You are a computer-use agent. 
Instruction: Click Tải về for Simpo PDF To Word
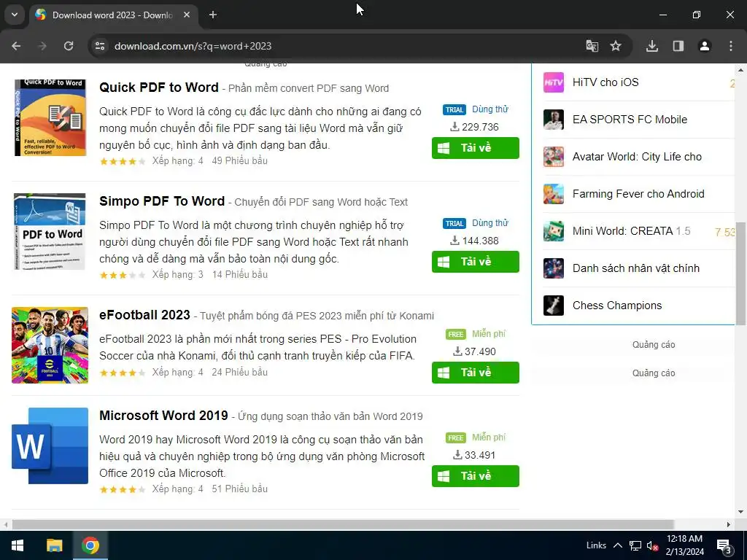point(476,262)
